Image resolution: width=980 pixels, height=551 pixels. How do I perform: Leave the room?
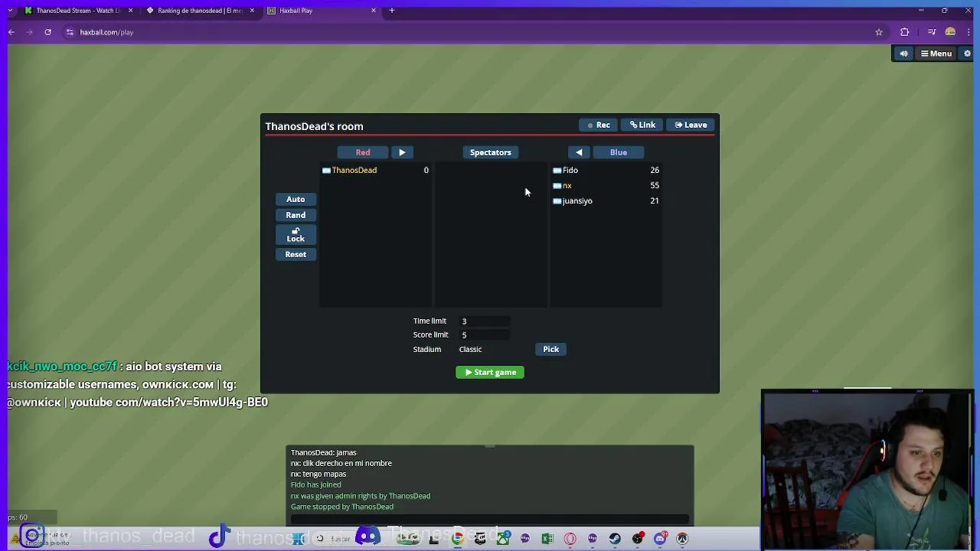(x=691, y=125)
